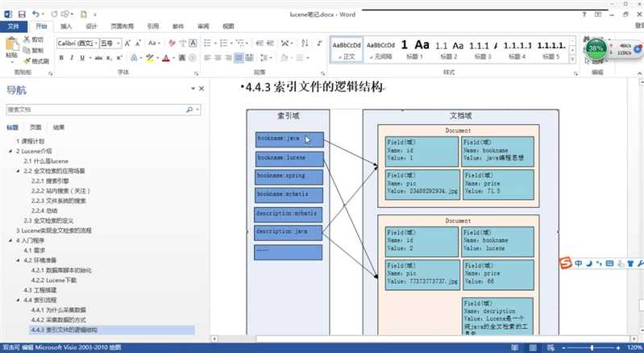The width and height of the screenshot is (644, 353).
Task: Click the numbered list icon
Action: coord(223,43)
